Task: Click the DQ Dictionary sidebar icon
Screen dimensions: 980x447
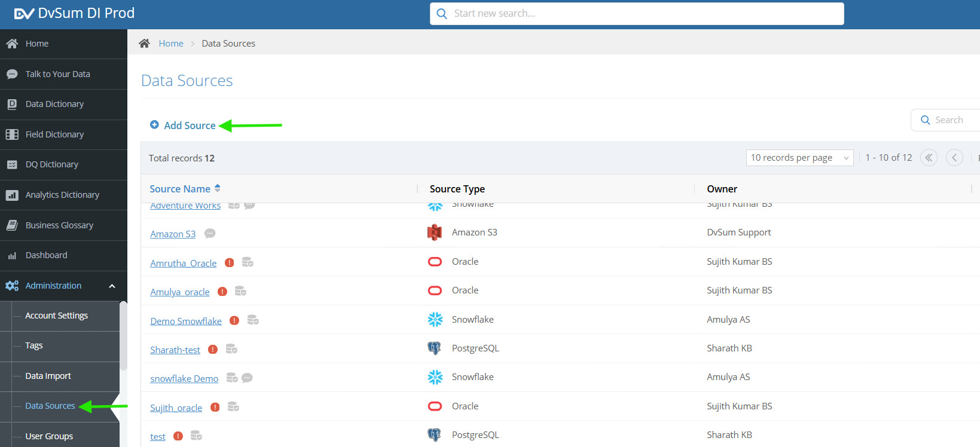Action: pyautogui.click(x=12, y=164)
